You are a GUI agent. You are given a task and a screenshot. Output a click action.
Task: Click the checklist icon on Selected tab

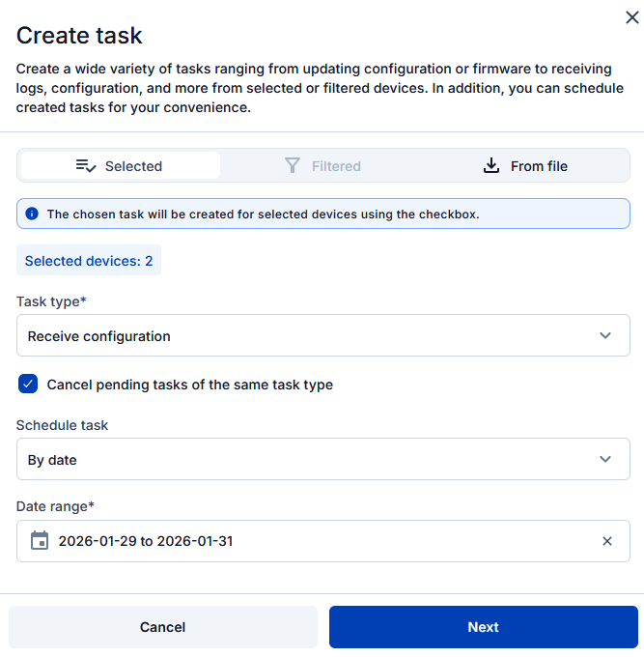pyautogui.click(x=86, y=166)
